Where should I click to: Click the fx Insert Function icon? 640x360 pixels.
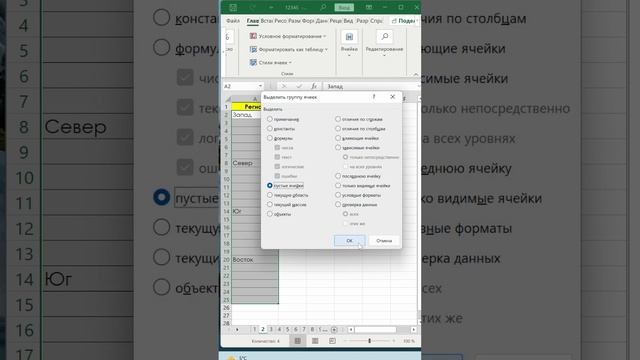[314, 86]
